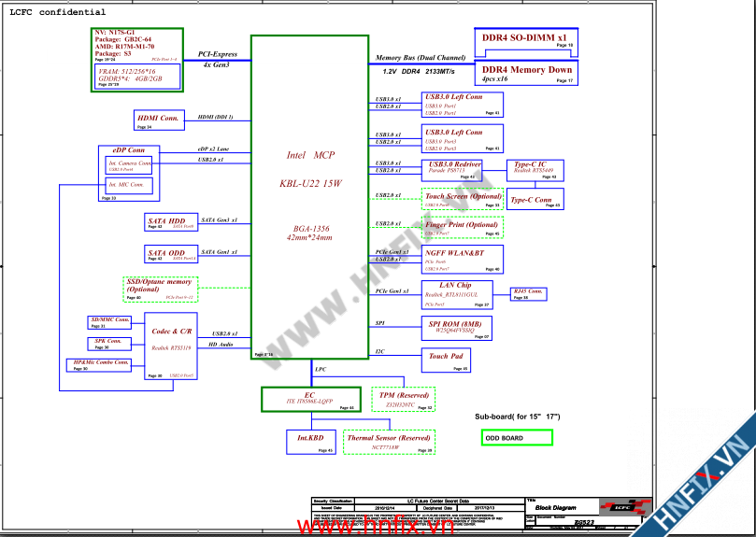The width and height of the screenshot is (756, 537).
Task: Select the EC ITE IT8586E block
Action: [x=309, y=400]
